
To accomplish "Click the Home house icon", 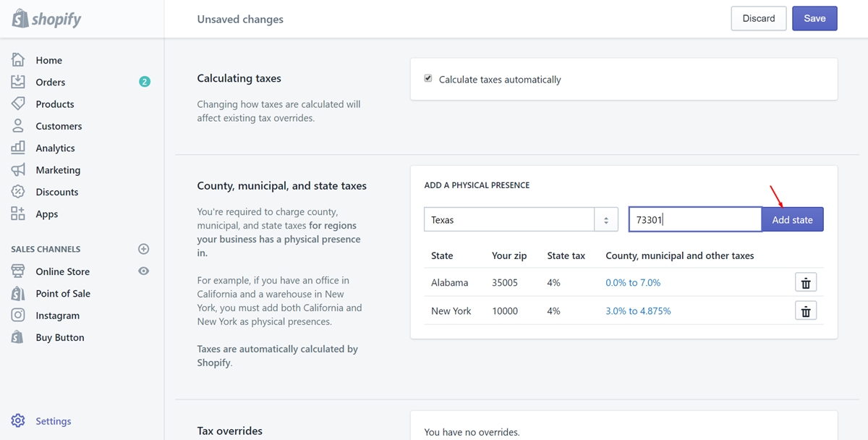I will pos(18,60).
